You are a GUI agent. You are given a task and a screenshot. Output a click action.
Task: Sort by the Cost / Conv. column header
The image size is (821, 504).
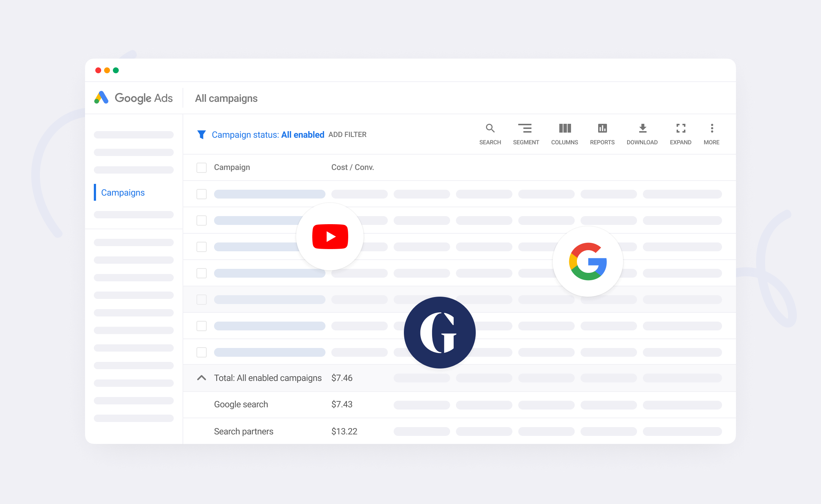click(352, 167)
